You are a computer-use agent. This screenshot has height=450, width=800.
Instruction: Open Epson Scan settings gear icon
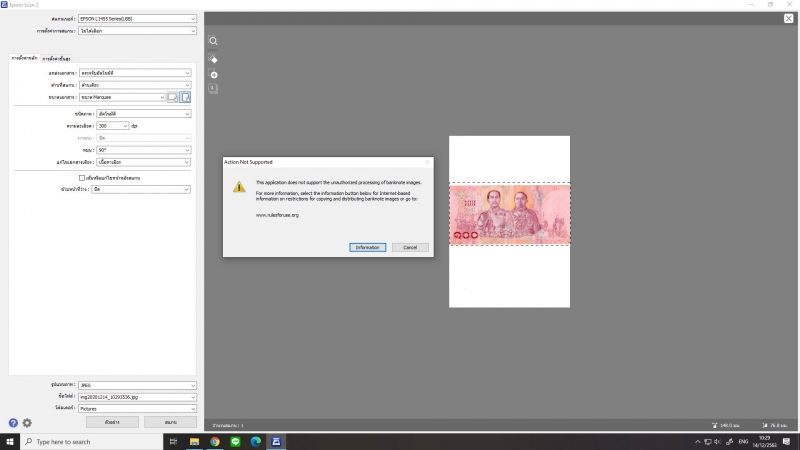tap(27, 423)
